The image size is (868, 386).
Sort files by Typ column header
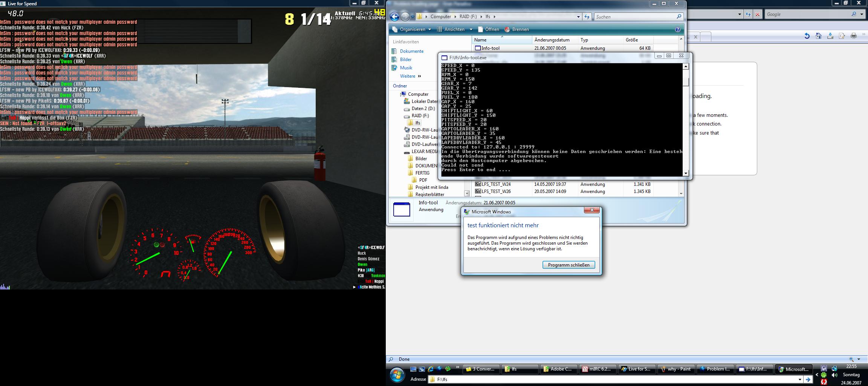[x=601, y=40]
